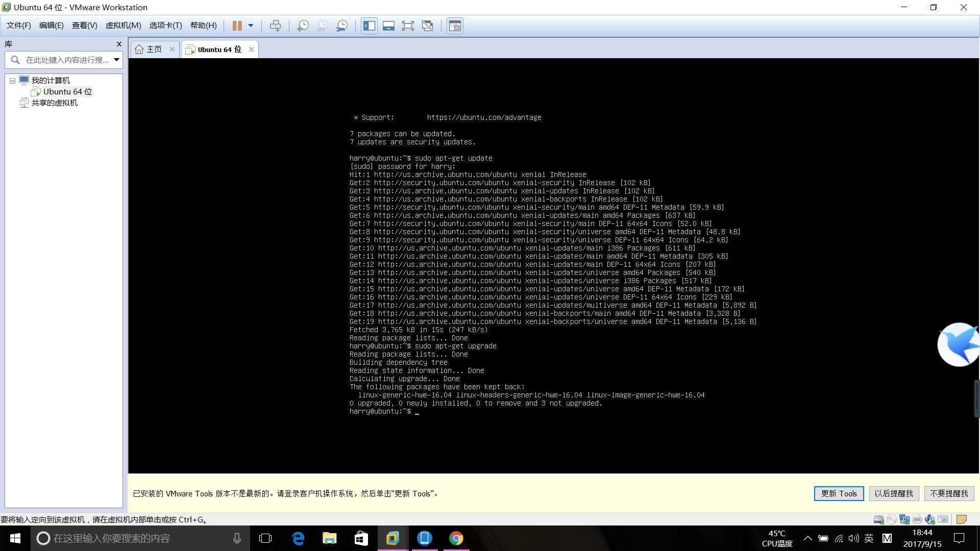Screen dimensions: 980x551
Task: Open the message log note icon
Action: pos(961,519)
